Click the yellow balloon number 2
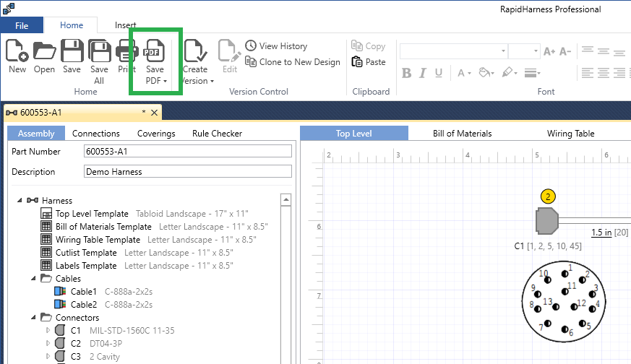 548,196
